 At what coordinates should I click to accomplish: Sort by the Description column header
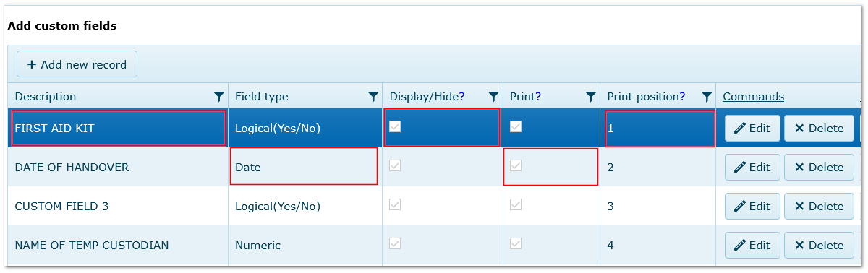(x=45, y=97)
